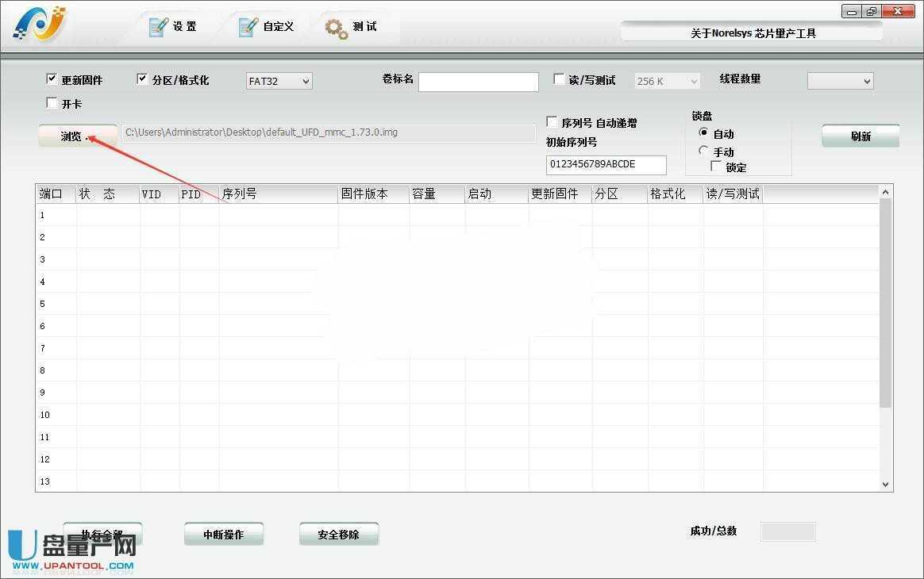
Task: Disable the 分区/格式化 checkbox
Action: pyautogui.click(x=143, y=79)
